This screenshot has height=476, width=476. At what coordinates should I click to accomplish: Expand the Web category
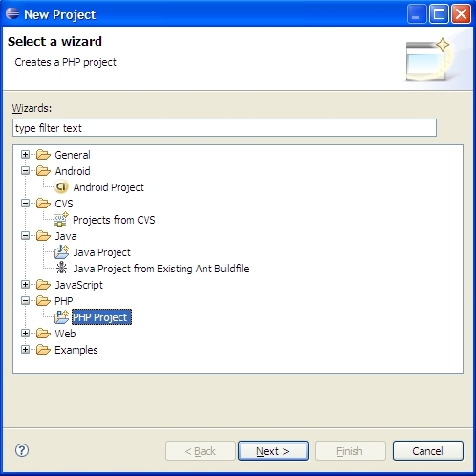click(x=25, y=334)
